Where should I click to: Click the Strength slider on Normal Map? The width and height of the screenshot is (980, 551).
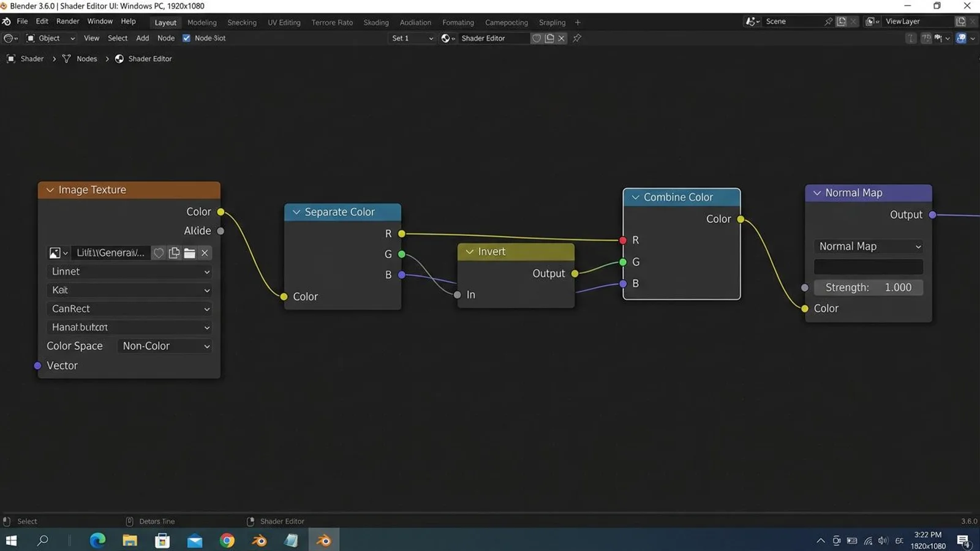[x=869, y=287]
